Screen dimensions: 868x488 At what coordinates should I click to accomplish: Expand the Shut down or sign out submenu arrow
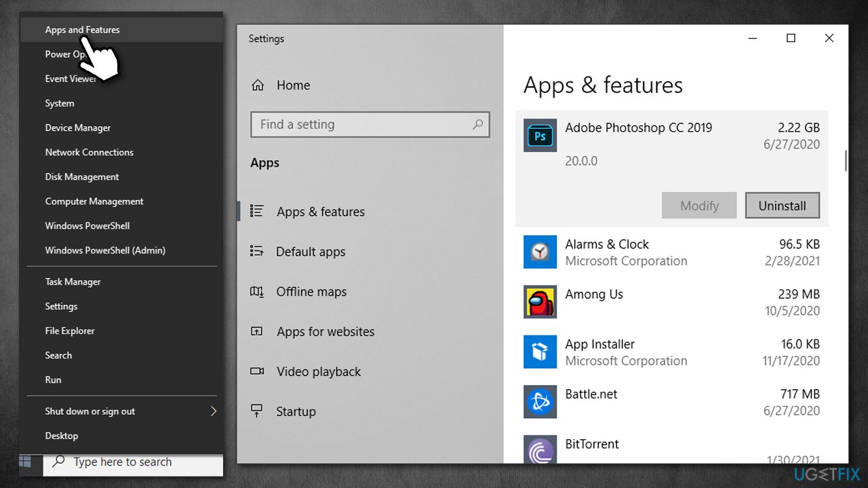[213, 411]
